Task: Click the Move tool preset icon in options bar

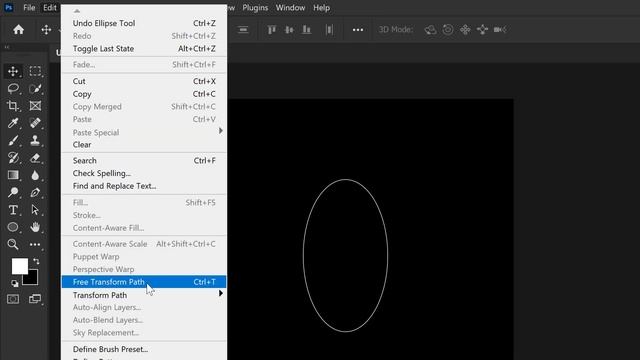Action: (46, 29)
